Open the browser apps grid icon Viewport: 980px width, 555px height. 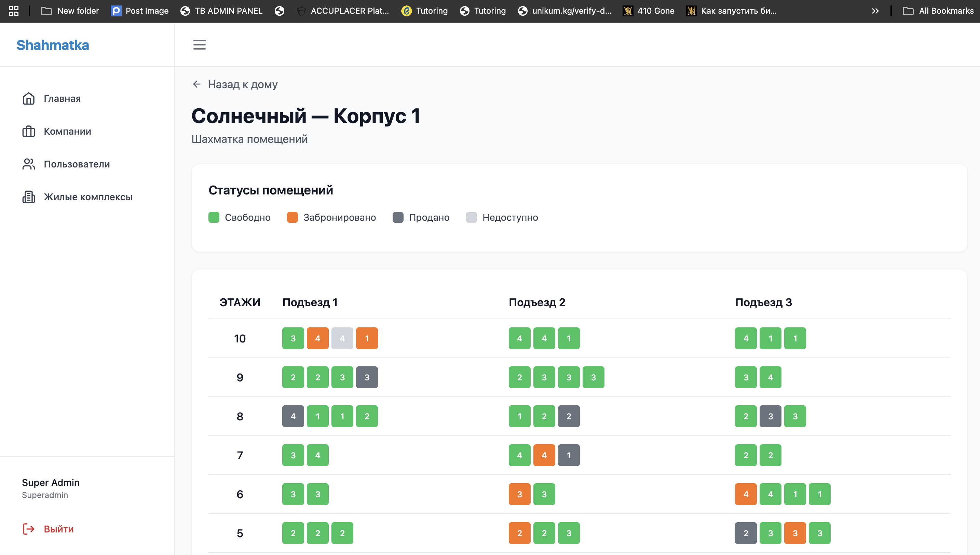(x=14, y=11)
